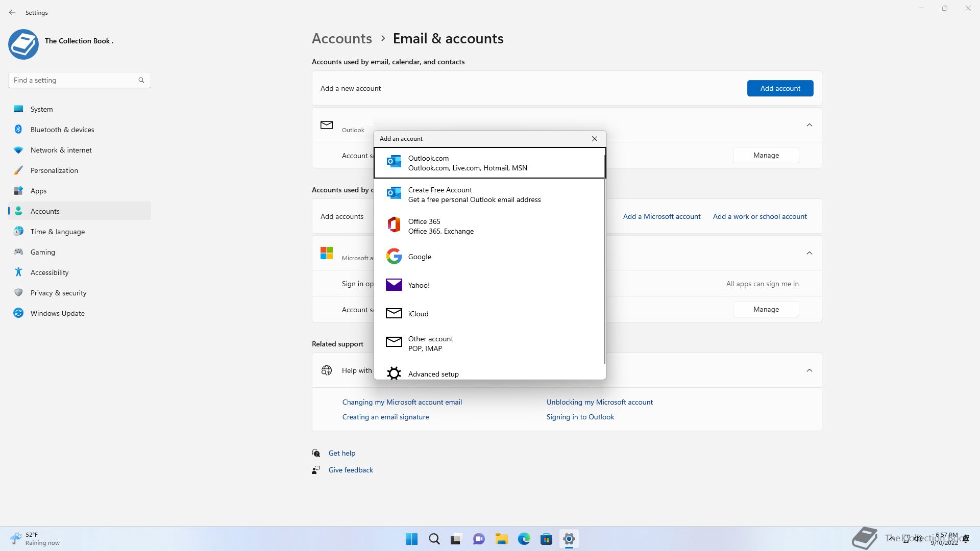The width and height of the screenshot is (980, 551).
Task: Collapse the Help with section
Action: tap(809, 370)
